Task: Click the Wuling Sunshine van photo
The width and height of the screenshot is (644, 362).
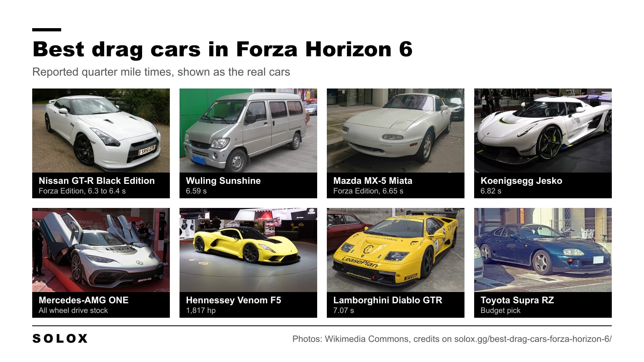Action: 248,130
